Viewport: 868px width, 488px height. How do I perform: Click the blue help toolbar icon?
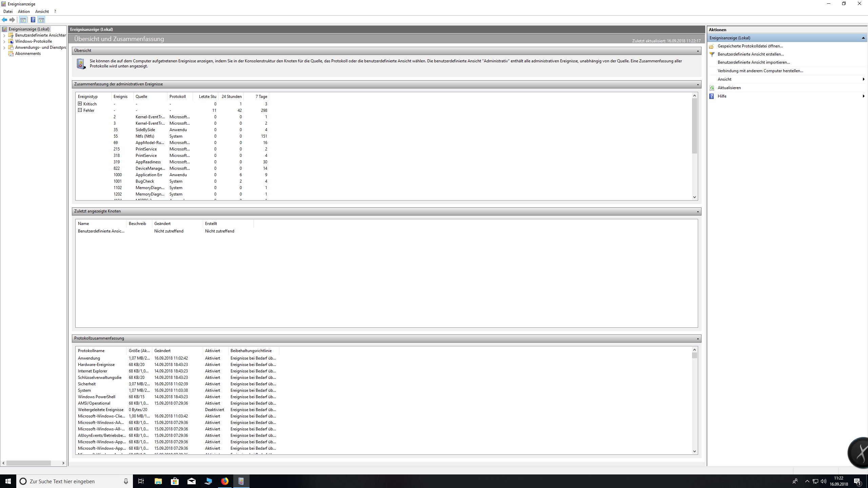tap(33, 20)
